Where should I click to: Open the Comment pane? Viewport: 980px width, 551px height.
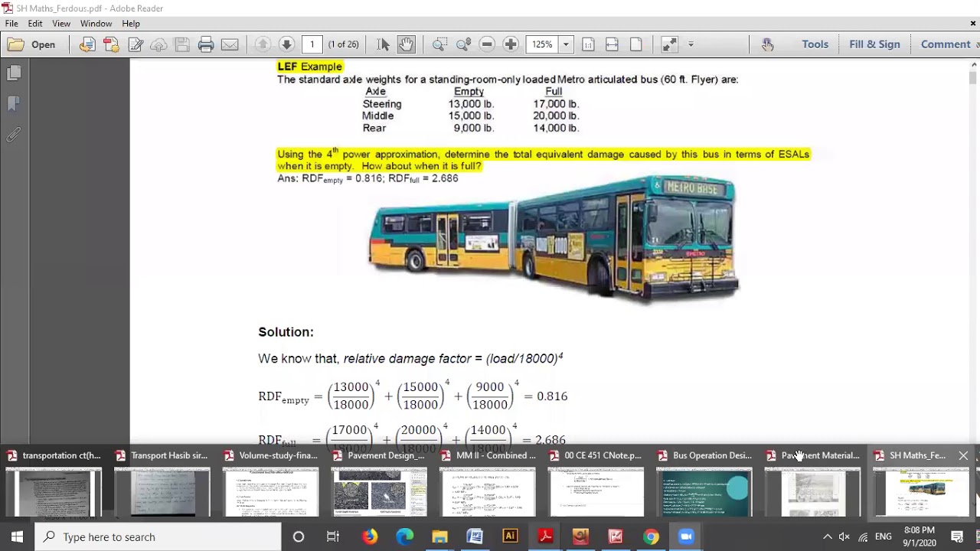[946, 44]
